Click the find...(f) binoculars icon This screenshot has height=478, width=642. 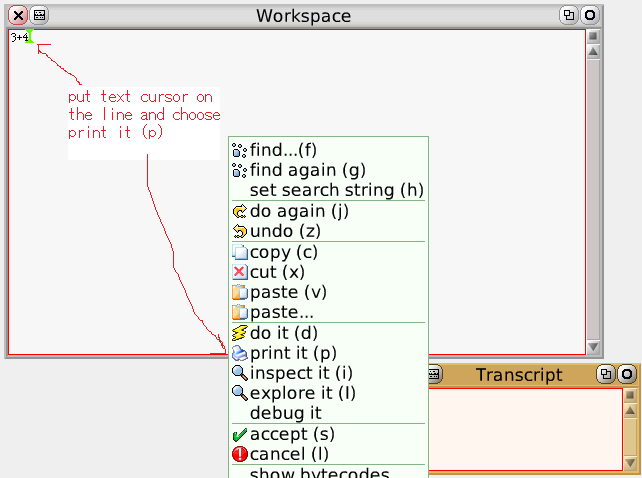[x=239, y=150]
